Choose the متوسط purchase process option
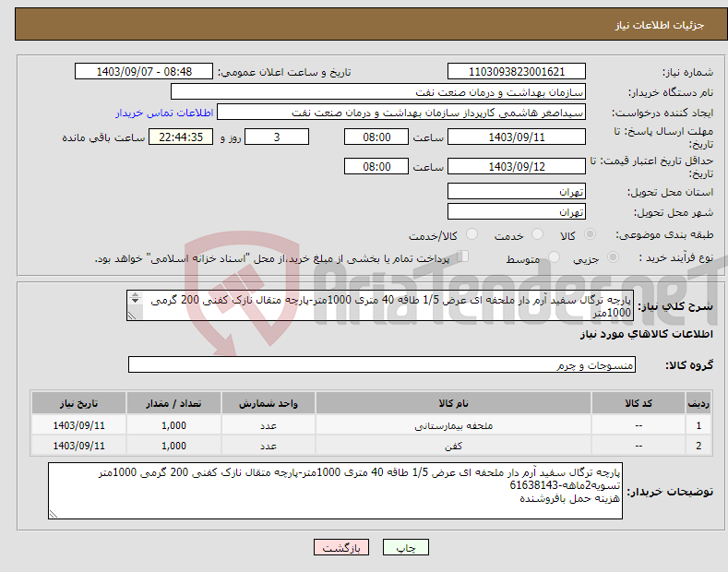The height and width of the screenshot is (572, 728). [554, 256]
